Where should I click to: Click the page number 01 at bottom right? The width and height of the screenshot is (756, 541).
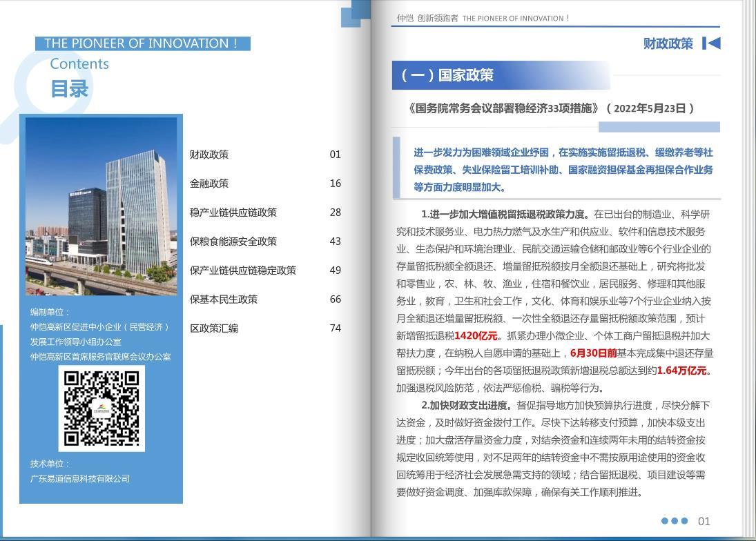pos(704,521)
